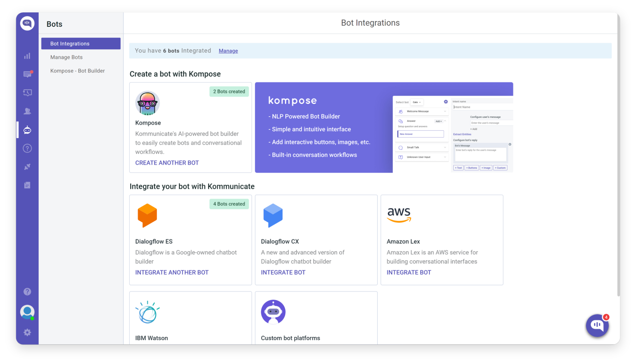The image size is (636, 364).
Task: Open the user profile avatar
Action: pyautogui.click(x=27, y=312)
